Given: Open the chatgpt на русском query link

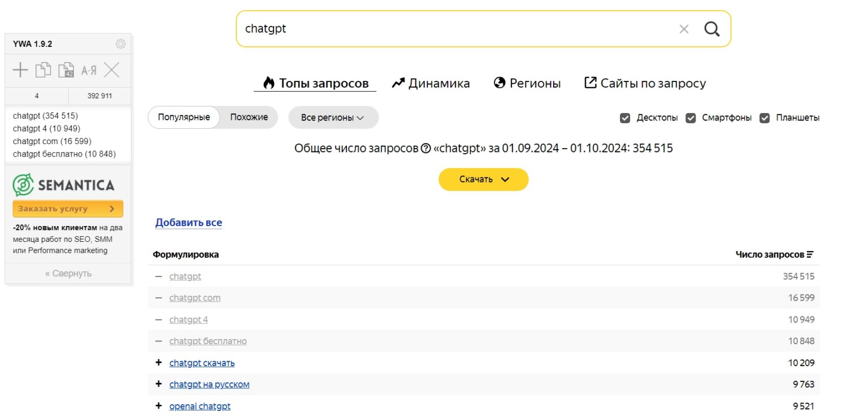Looking at the screenshot, I should tap(209, 384).
